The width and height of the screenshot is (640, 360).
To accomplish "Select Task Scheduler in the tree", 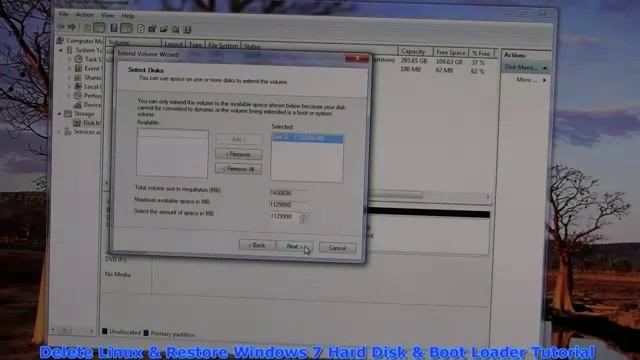I will 89,59.
